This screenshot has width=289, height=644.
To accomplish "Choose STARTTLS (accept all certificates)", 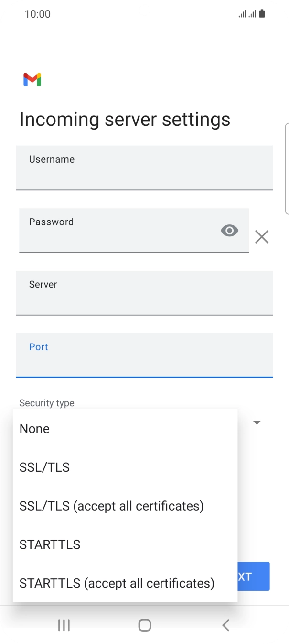I will tap(116, 583).
